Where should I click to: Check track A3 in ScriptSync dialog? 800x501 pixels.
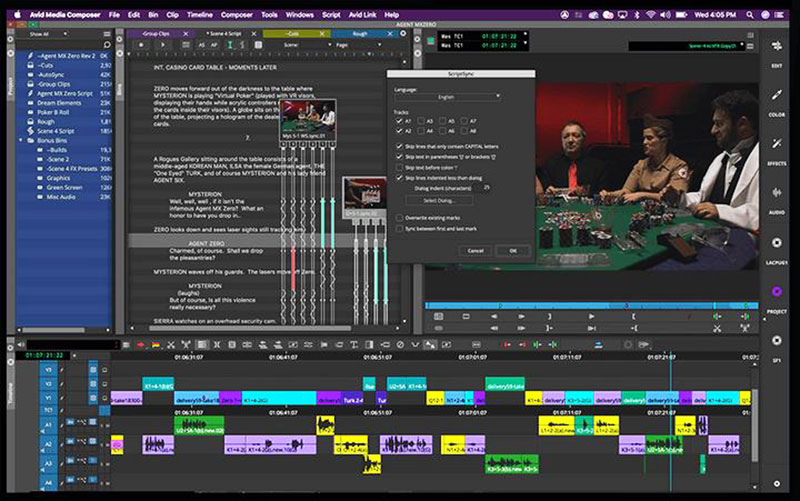[x=420, y=121]
